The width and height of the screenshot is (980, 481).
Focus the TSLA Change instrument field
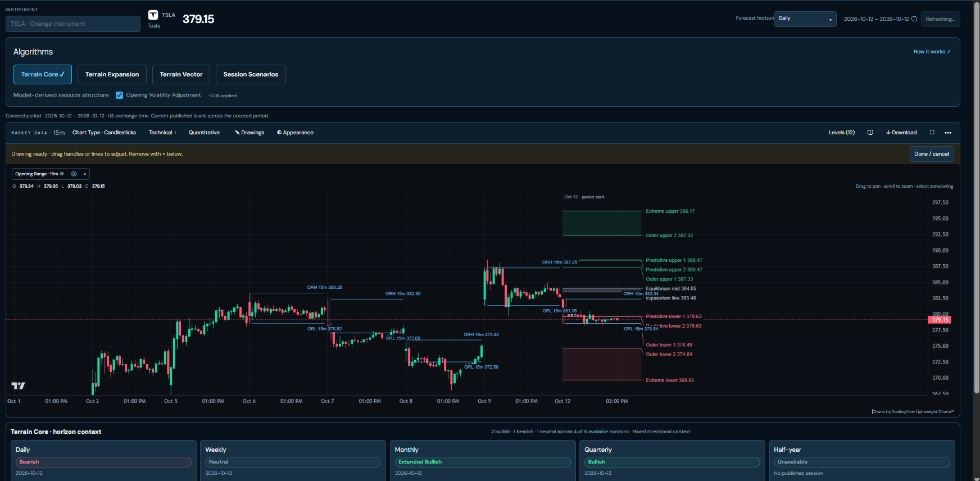(73, 24)
